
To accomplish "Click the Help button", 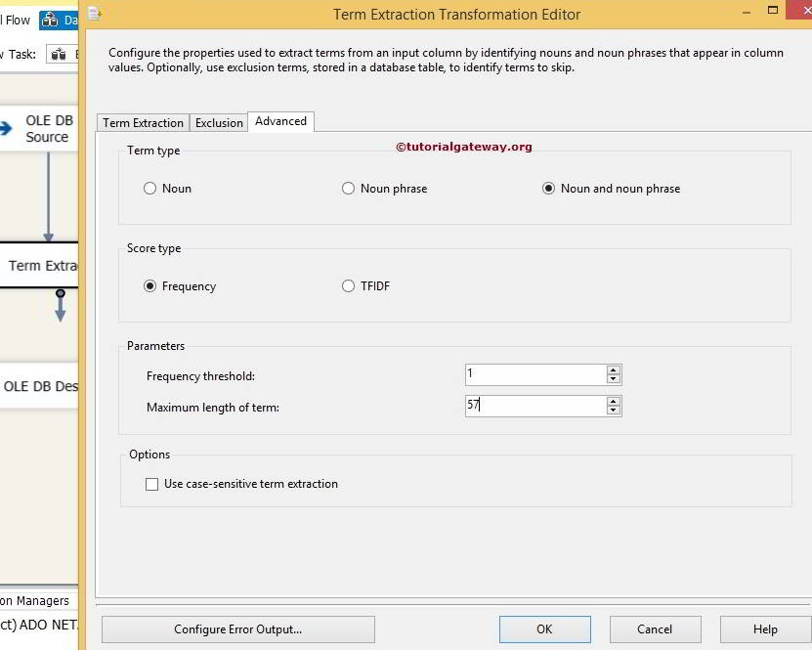I will pos(765,628).
